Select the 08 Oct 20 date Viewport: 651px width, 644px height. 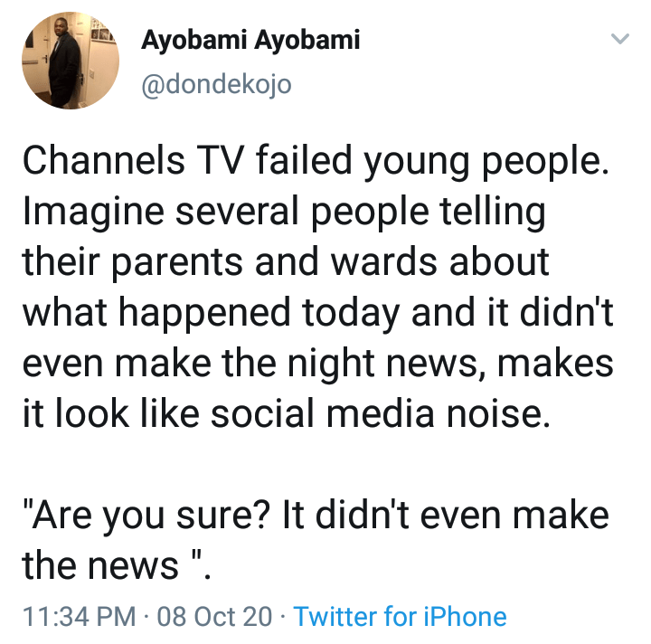pos(214,617)
